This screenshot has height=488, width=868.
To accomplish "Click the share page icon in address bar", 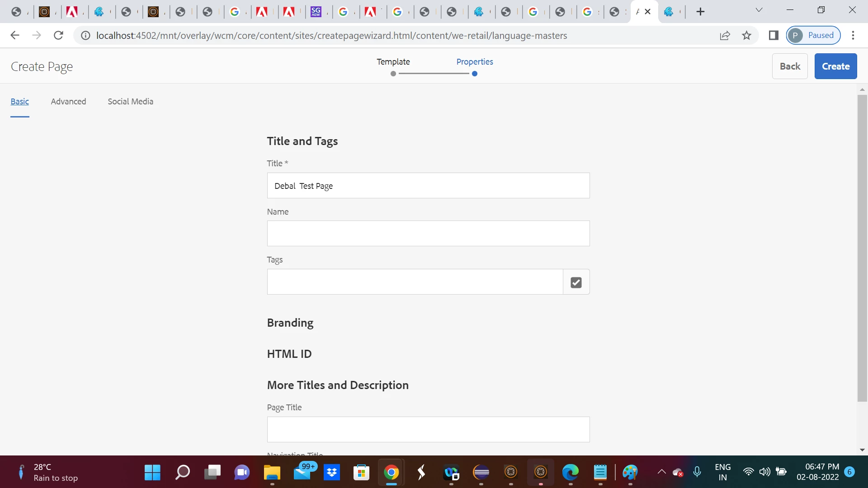I will 725,35.
